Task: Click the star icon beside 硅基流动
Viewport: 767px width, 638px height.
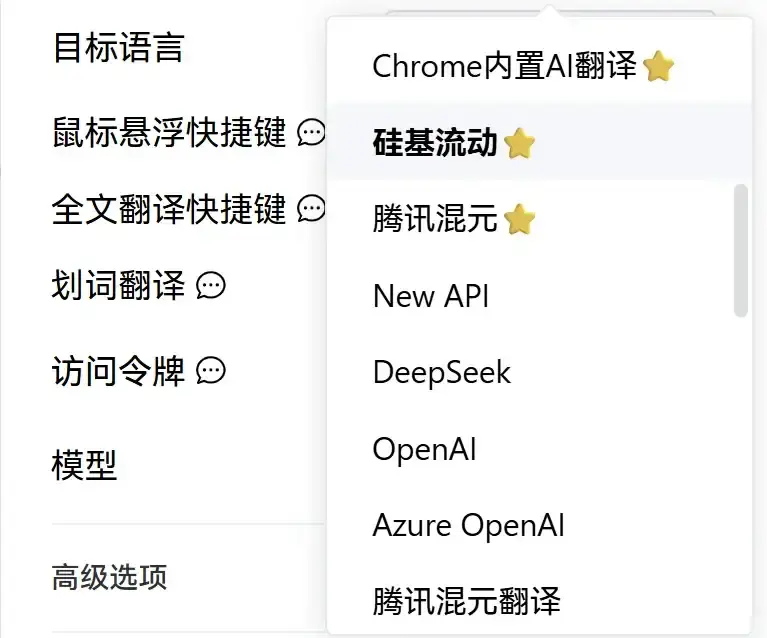Action: point(519,143)
